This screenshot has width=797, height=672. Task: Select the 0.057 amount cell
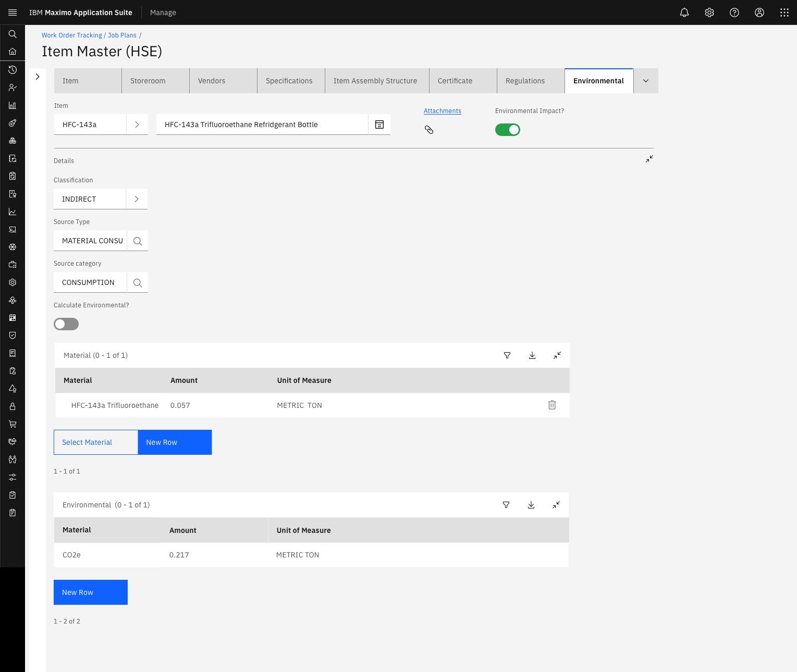point(180,405)
